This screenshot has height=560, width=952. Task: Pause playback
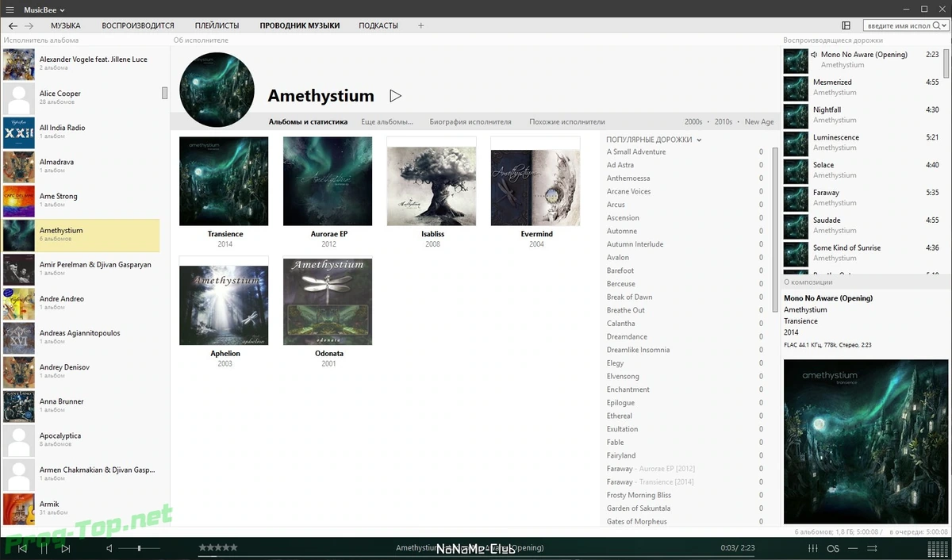coord(44,548)
